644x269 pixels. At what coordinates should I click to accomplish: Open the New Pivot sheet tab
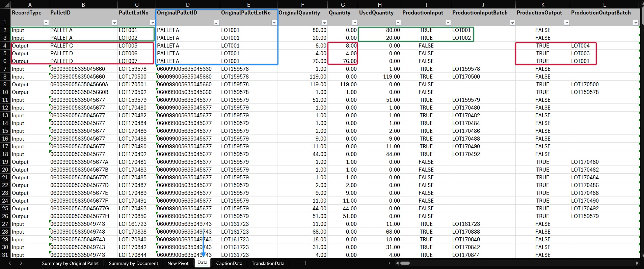[178, 263]
